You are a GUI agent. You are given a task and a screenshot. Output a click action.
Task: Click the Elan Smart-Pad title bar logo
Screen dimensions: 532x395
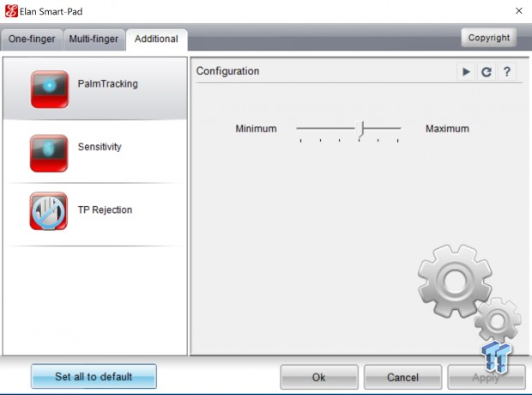pyautogui.click(x=11, y=11)
